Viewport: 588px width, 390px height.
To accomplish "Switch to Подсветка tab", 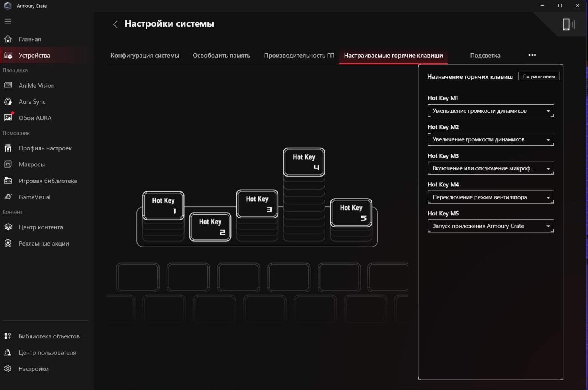I will [485, 56].
